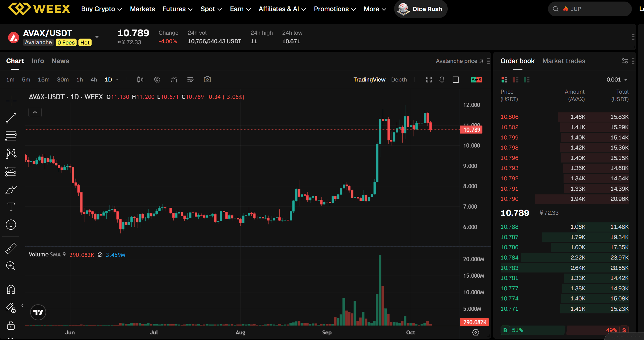Show order book buys only view

[527, 80]
